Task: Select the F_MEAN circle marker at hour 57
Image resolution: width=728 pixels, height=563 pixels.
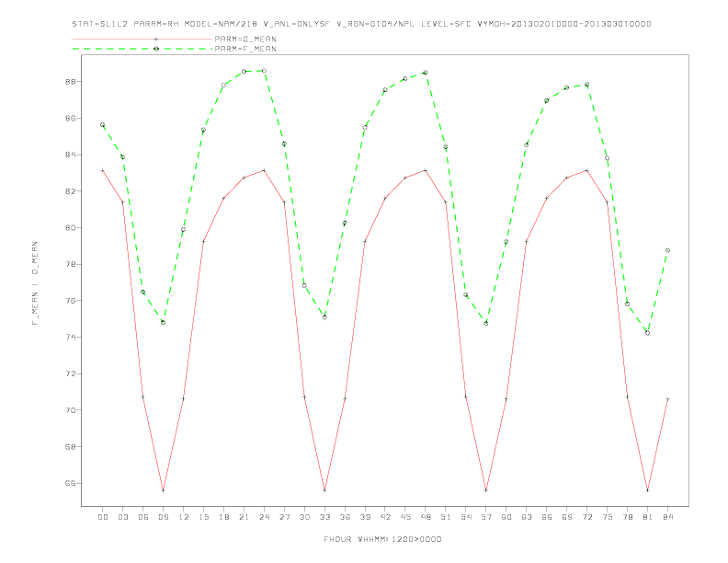Action: pyautogui.click(x=486, y=323)
